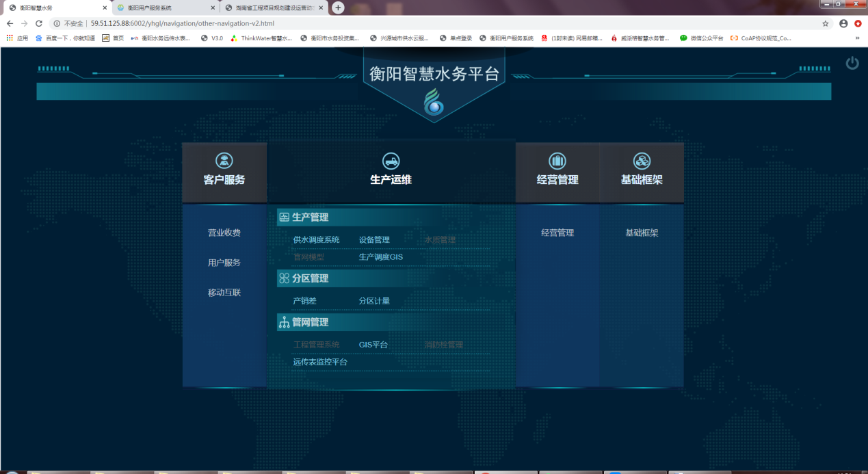Reload the page using the refresh button
This screenshot has width=868, height=474.
(39, 23)
